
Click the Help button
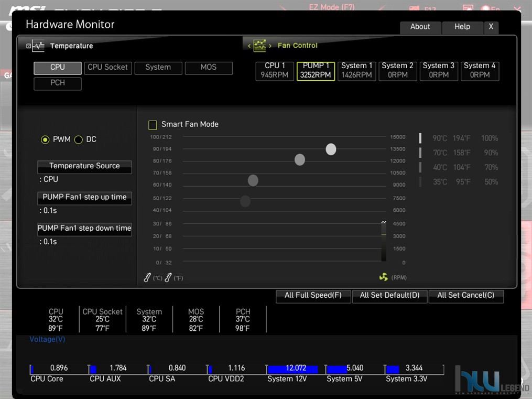pos(462,27)
